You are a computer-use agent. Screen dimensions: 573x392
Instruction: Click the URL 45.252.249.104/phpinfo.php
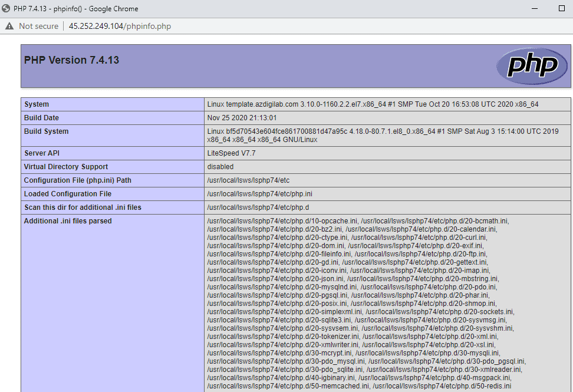[x=120, y=26]
